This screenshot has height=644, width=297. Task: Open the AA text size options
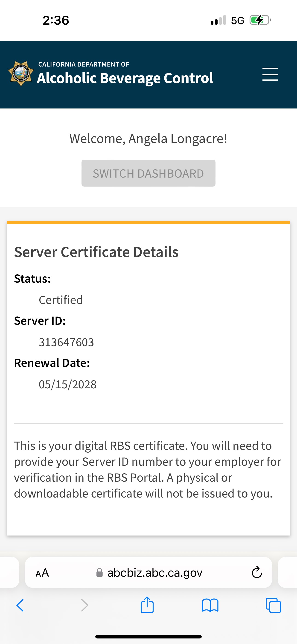point(42,573)
